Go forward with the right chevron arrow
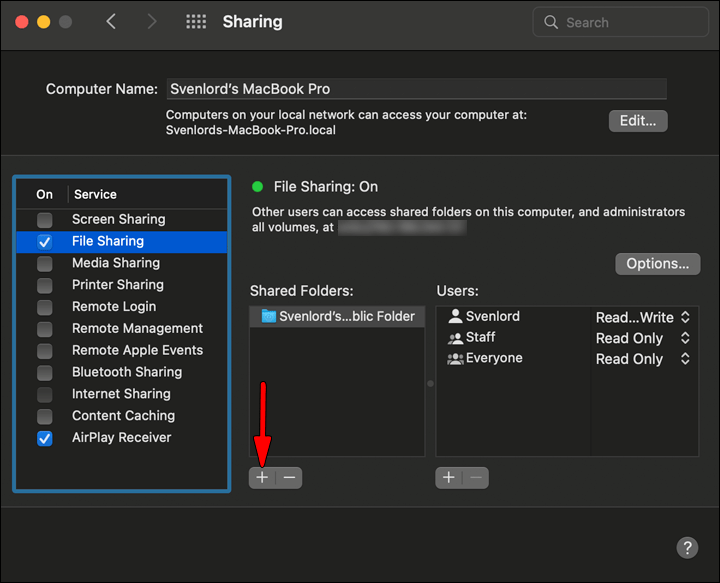Viewport: 720px width, 583px height. click(x=152, y=22)
